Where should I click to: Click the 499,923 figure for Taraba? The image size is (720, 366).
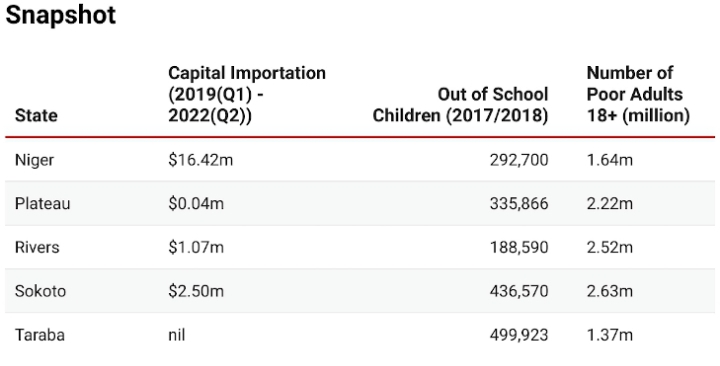(x=519, y=335)
